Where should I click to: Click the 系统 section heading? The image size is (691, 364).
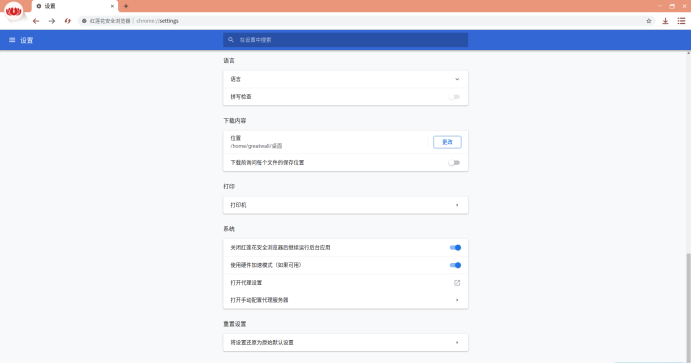coord(229,229)
